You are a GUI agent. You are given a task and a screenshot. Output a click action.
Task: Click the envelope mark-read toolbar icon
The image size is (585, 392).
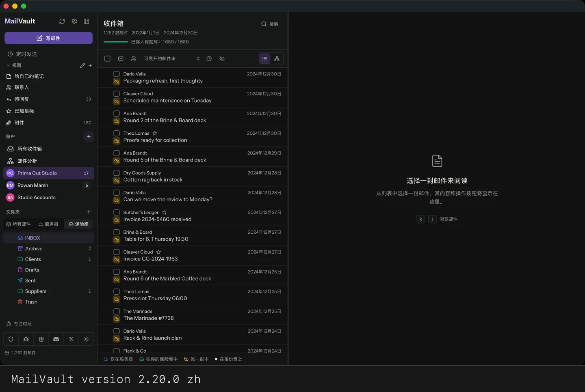click(121, 58)
